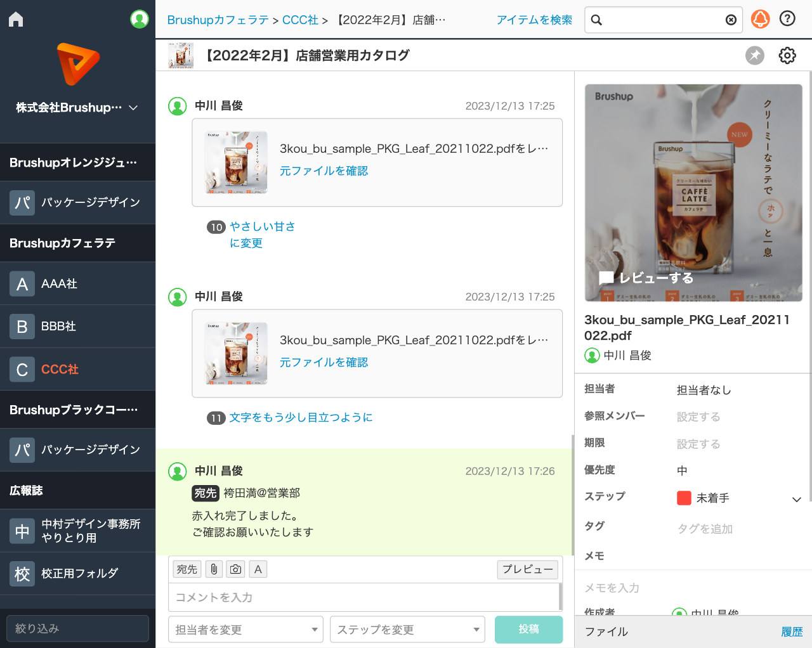Open the ファイル section tab
The width and height of the screenshot is (812, 648).
tap(606, 632)
